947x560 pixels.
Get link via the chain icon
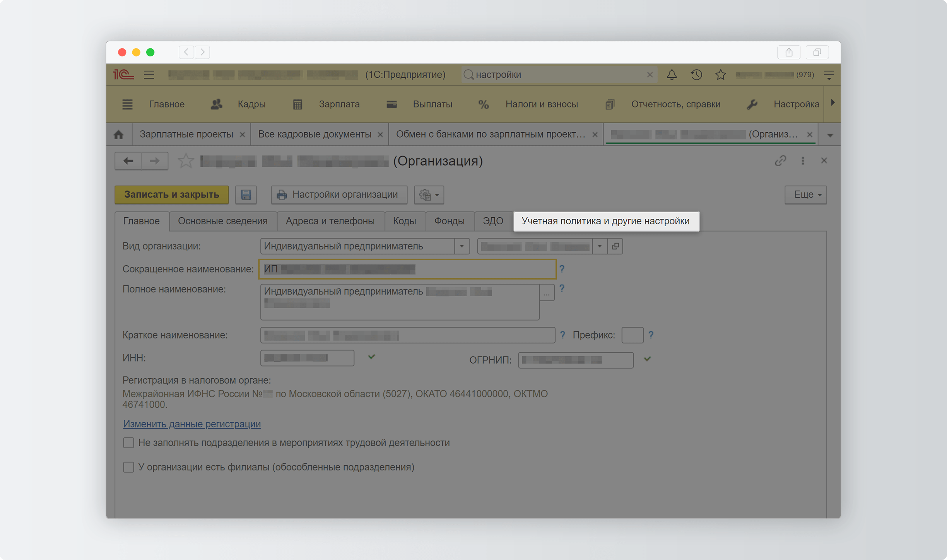coord(781,160)
